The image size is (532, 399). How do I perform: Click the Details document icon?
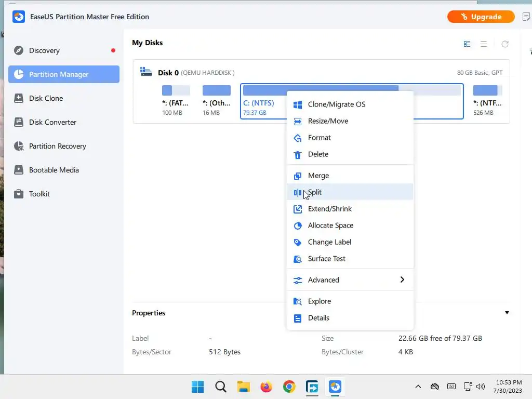point(298,318)
